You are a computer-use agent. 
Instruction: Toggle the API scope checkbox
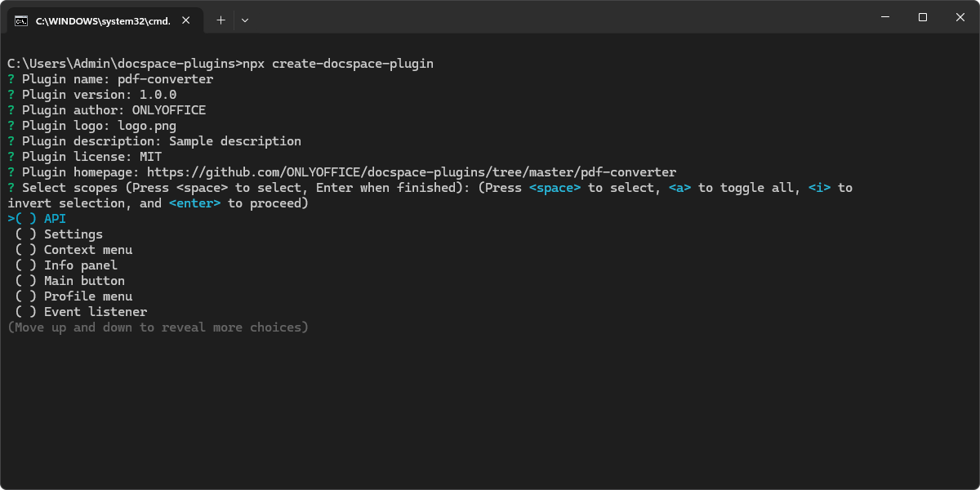[26, 219]
